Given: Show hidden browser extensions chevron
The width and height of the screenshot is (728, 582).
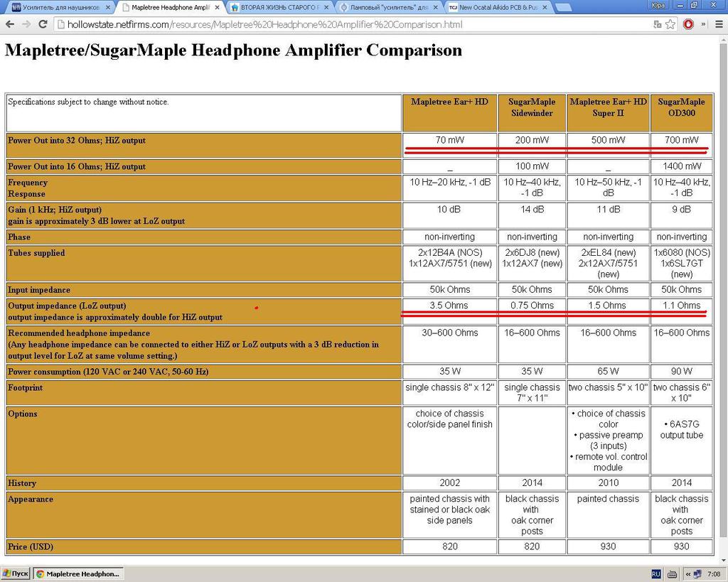Looking at the screenshot, I should pyautogui.click(x=703, y=25).
